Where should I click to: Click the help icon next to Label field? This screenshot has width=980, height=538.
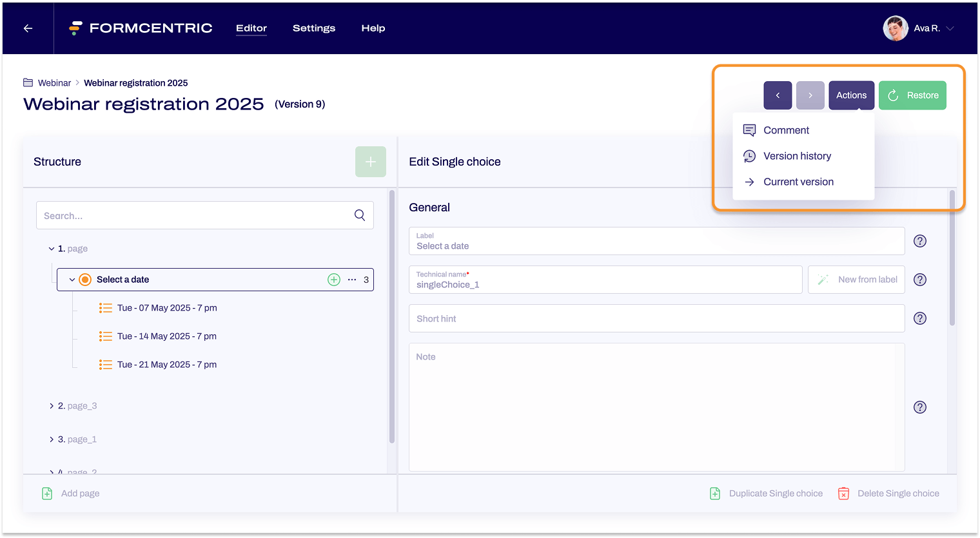click(x=920, y=241)
